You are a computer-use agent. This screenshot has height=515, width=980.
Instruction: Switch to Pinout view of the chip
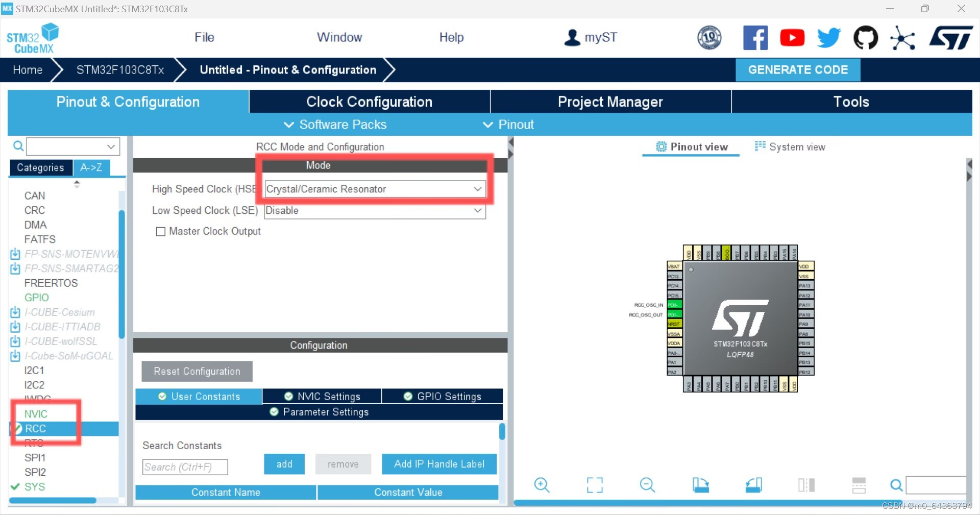click(691, 147)
